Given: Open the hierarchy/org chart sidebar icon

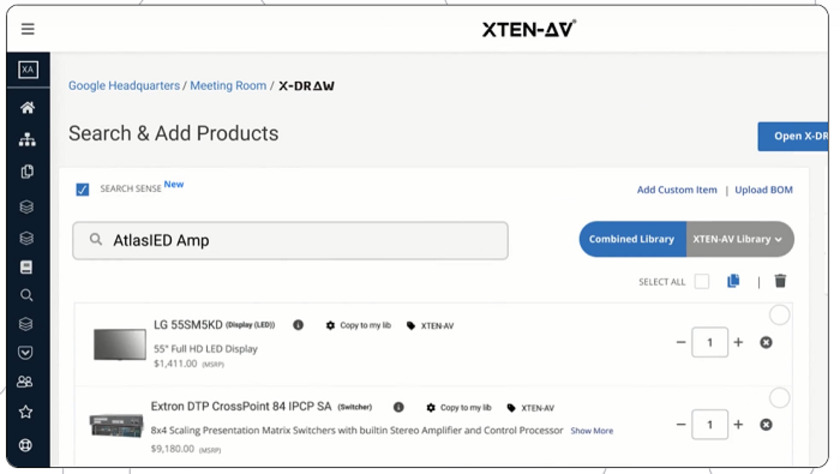Looking at the screenshot, I should pos(27,140).
